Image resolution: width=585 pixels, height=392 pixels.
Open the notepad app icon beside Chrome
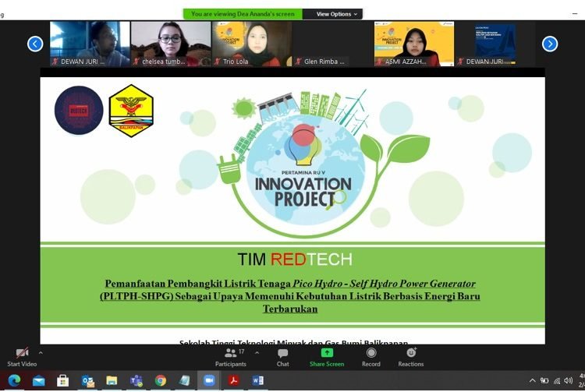pyautogui.click(x=184, y=380)
